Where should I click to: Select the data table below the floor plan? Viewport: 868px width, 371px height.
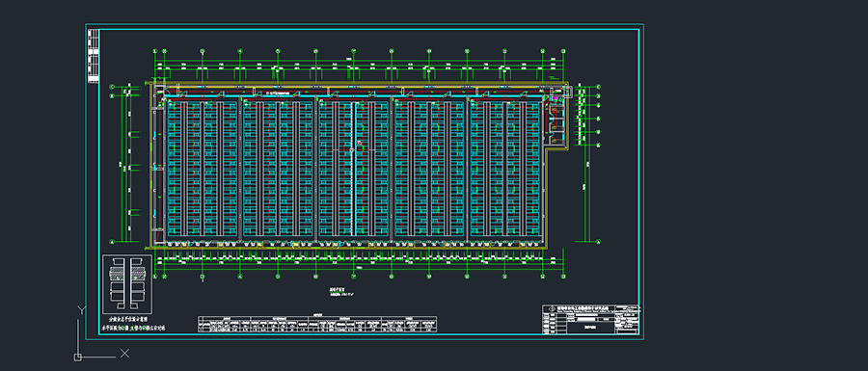[x=317, y=324]
